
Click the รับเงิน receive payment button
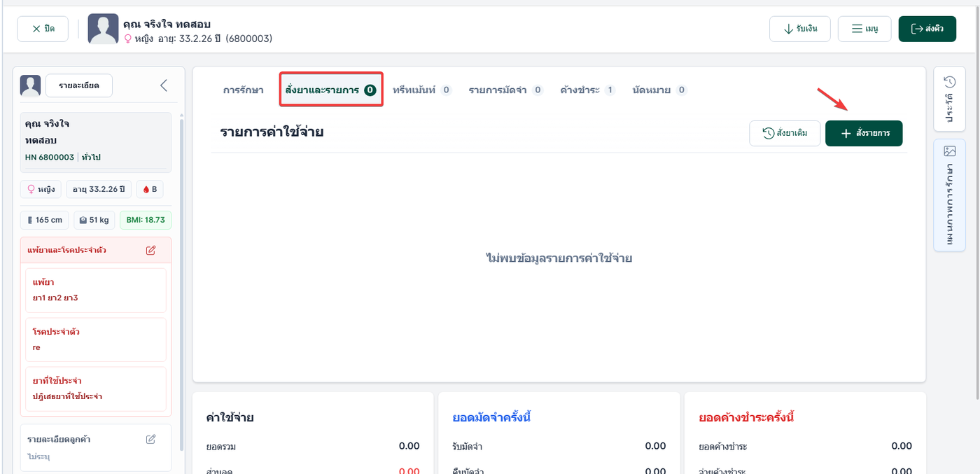[x=799, y=29]
